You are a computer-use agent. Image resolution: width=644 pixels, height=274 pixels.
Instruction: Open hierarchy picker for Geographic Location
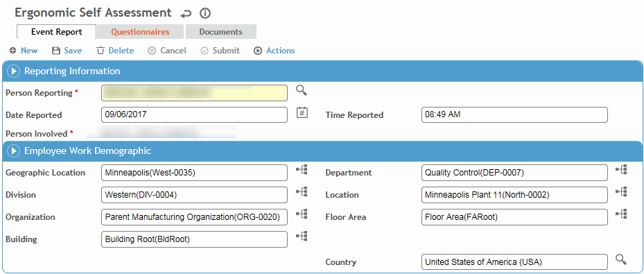point(302,170)
